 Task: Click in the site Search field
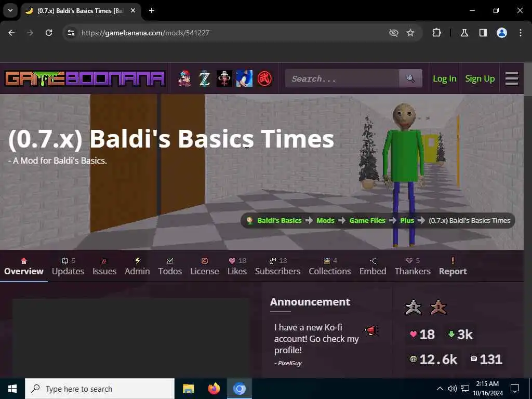click(342, 79)
